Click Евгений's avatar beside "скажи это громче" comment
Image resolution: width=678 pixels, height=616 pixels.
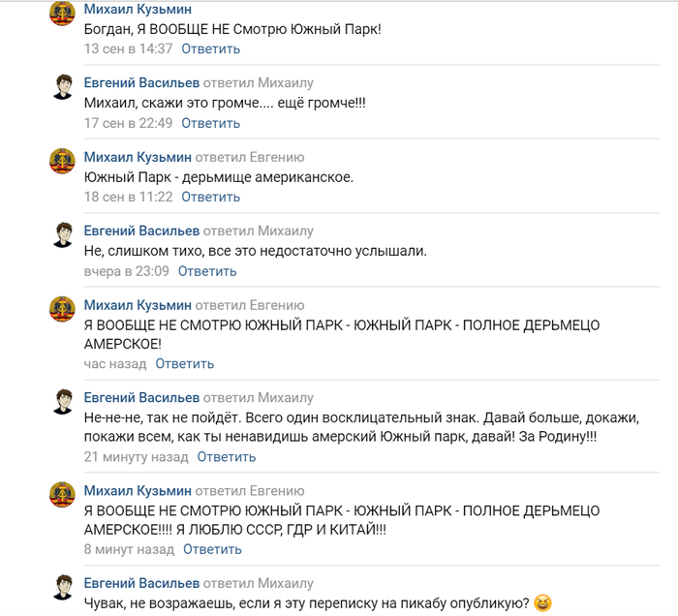[x=63, y=86]
